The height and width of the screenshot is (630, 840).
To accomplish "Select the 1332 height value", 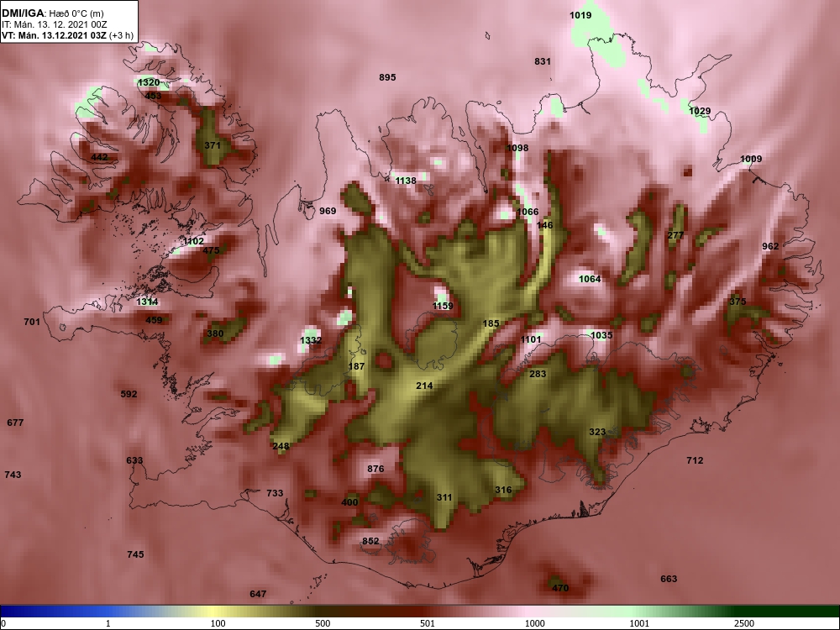I will click(311, 340).
